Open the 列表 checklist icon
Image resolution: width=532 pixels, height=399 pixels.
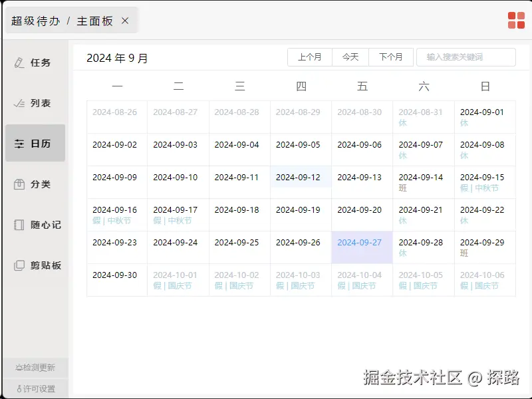point(19,103)
